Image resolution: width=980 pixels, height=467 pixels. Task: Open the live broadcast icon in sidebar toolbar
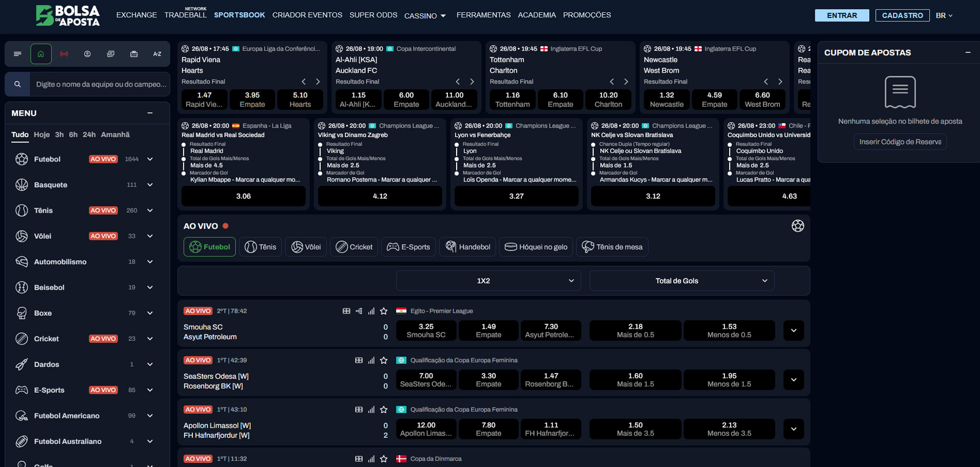[x=64, y=54]
